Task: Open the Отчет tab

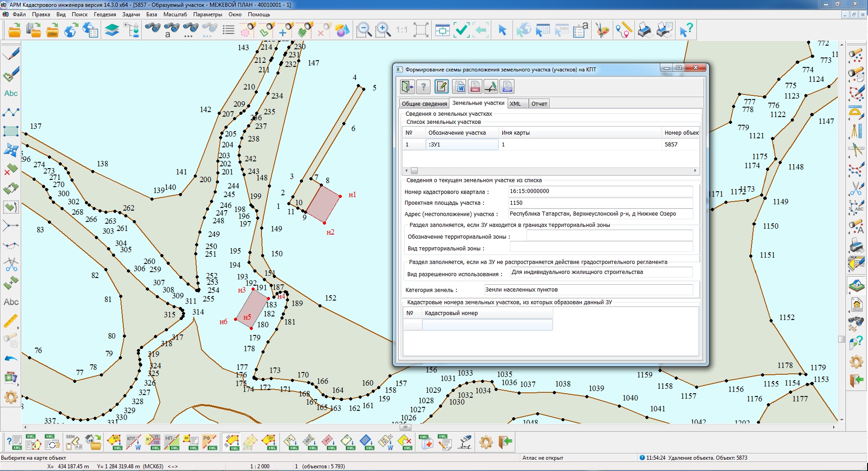Action: pyautogui.click(x=539, y=104)
